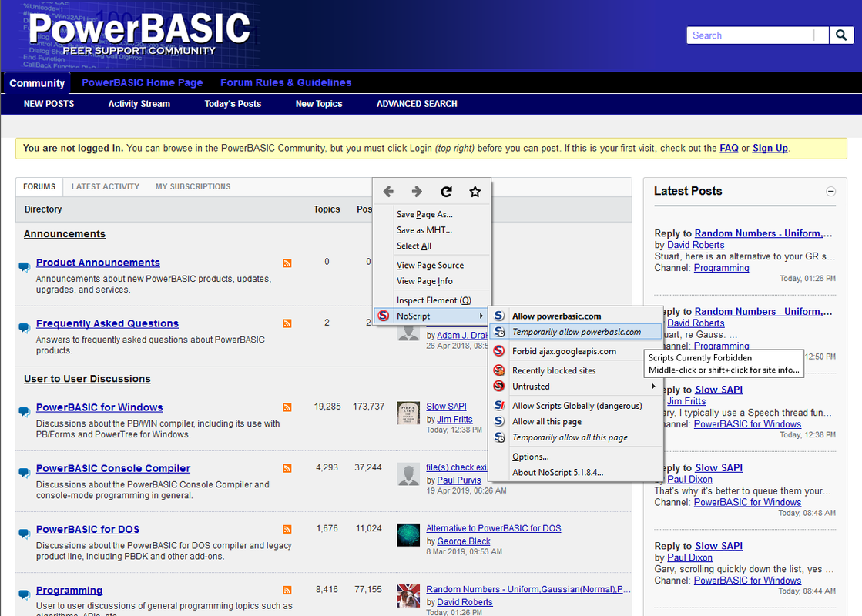Click the PowerBASIC for DOS speech bubble icon
This screenshot has width=862, height=616.
(24, 534)
